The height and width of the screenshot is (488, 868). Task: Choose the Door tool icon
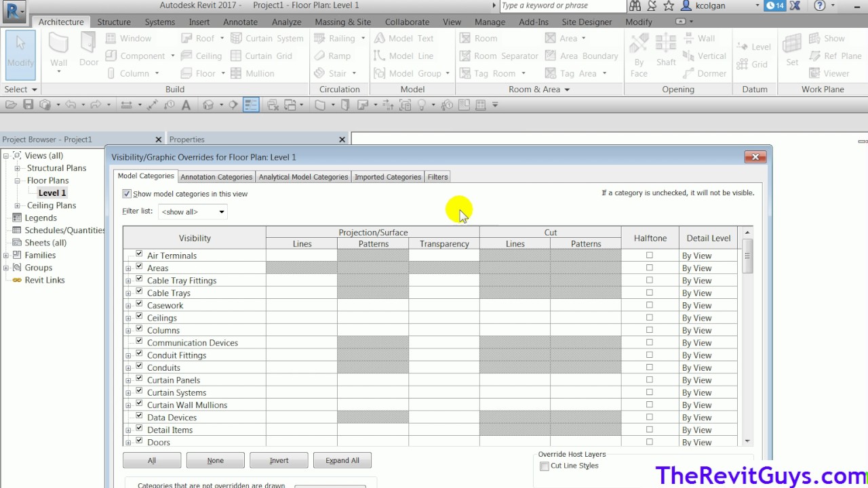(89, 49)
